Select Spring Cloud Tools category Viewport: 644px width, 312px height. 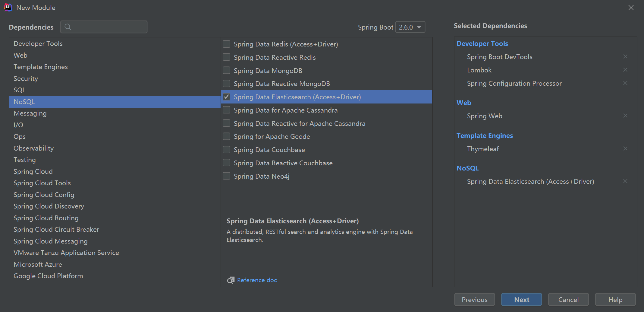(115, 183)
